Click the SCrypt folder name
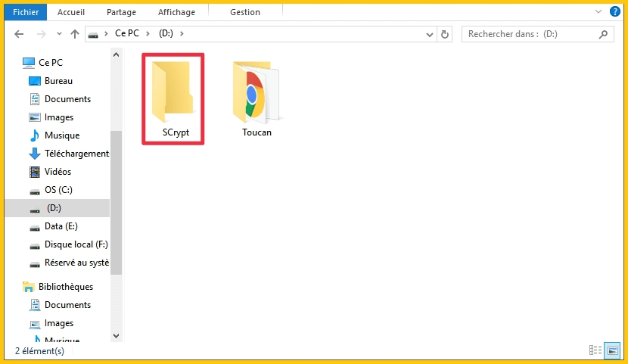 pos(176,132)
